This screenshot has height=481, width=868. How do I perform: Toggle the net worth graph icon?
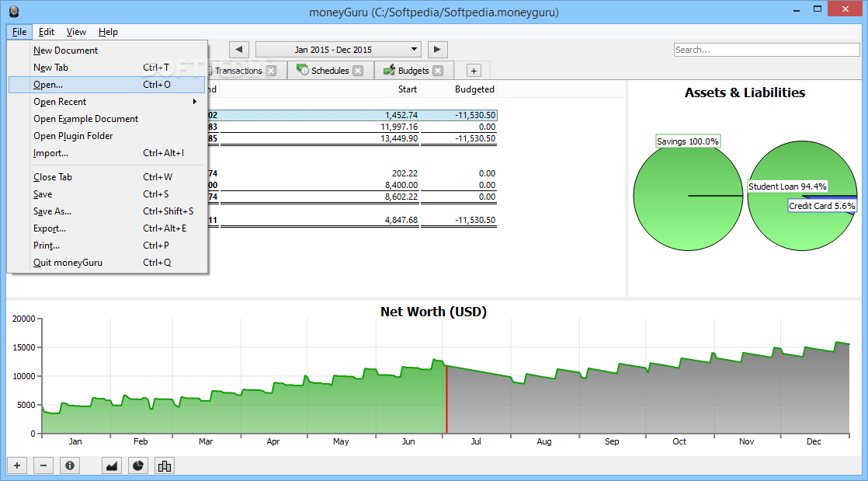point(112,465)
